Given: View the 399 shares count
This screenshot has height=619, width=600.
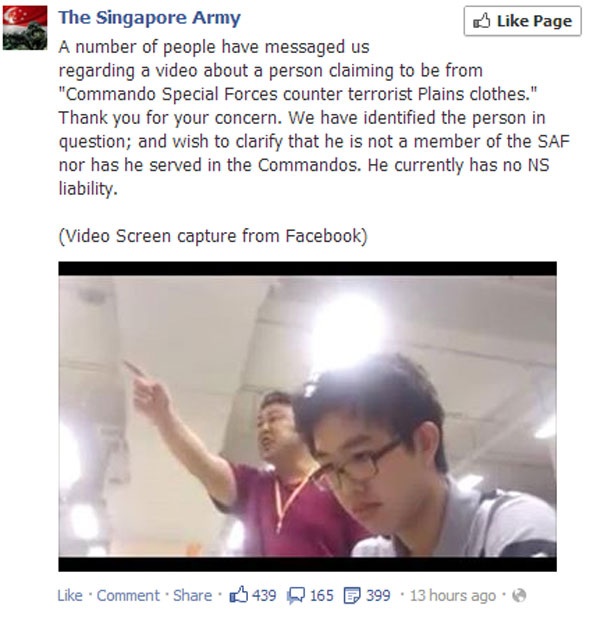Looking at the screenshot, I should (x=378, y=595).
